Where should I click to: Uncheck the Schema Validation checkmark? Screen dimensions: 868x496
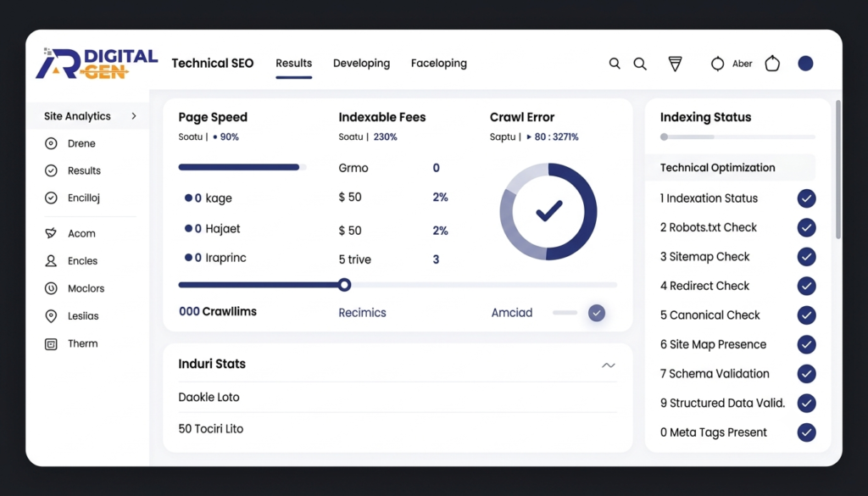tap(807, 374)
